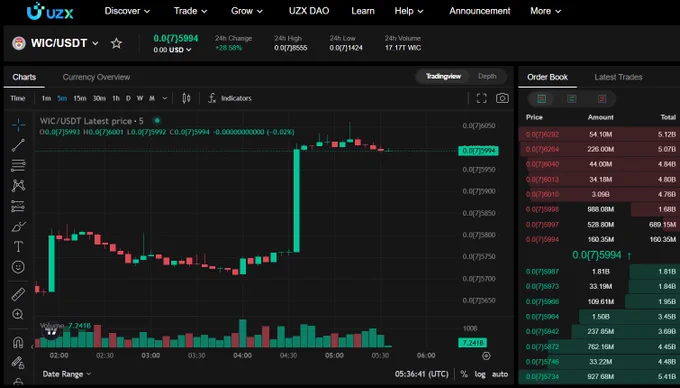
Task: Open the More dropdown menu
Action: pos(545,11)
